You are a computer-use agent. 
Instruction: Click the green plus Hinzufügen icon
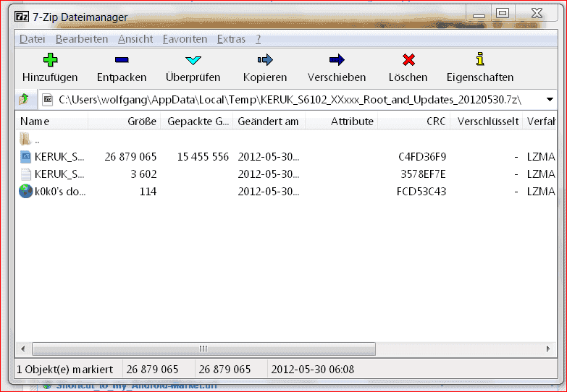[x=50, y=59]
